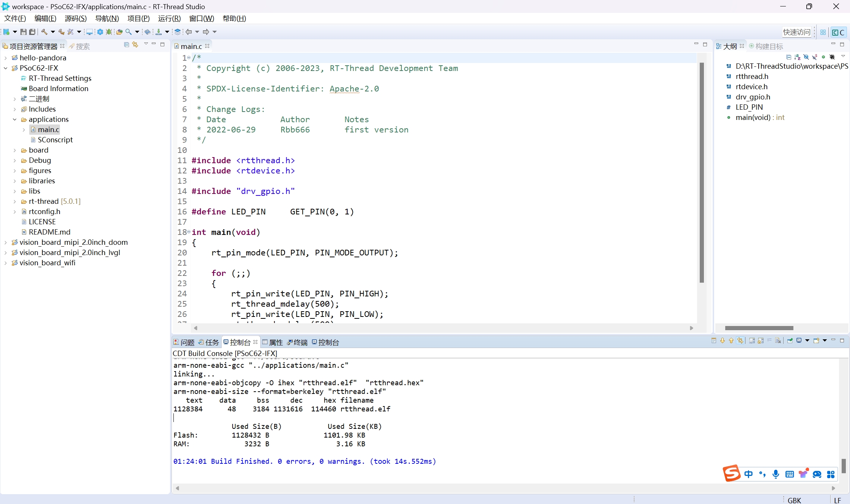Toggle hide fields in the outline
Screen dimensions: 850x504
click(806, 57)
